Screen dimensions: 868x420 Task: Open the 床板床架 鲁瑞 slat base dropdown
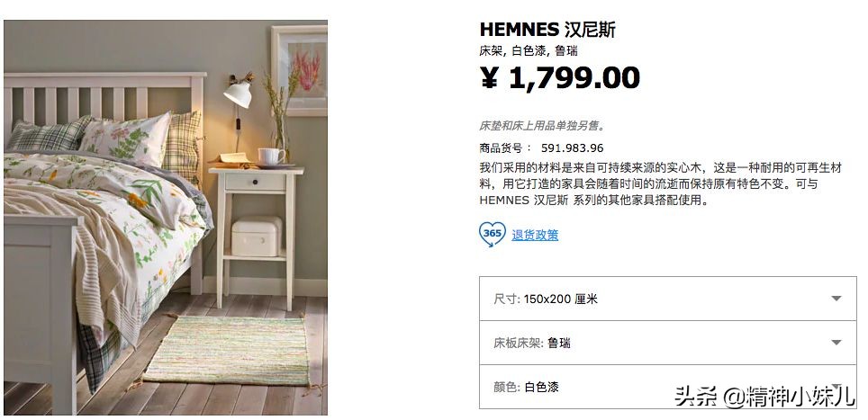(x=667, y=343)
